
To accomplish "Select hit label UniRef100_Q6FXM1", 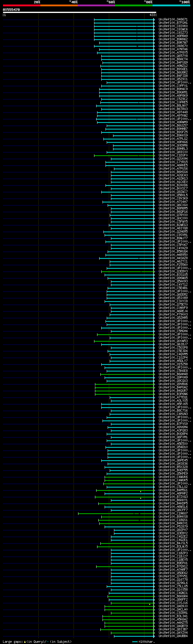I will coord(173,437).
